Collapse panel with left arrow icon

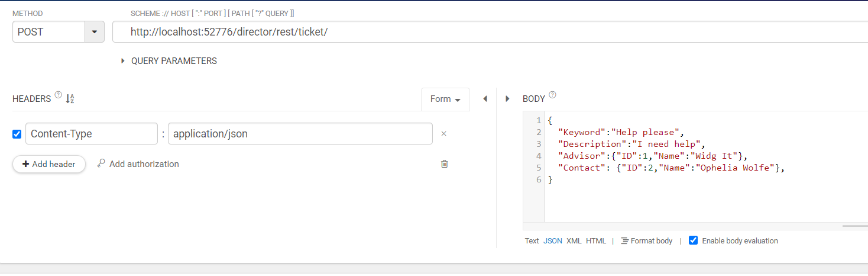pos(485,99)
